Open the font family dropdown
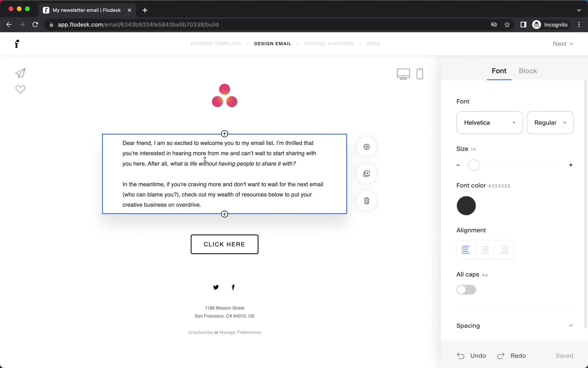This screenshot has height=368, width=588. click(x=489, y=123)
